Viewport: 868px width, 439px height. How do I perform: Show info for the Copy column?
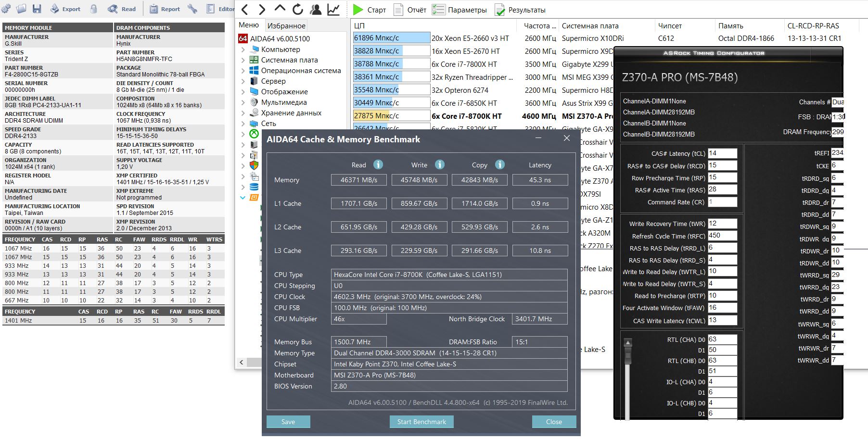pos(500,164)
